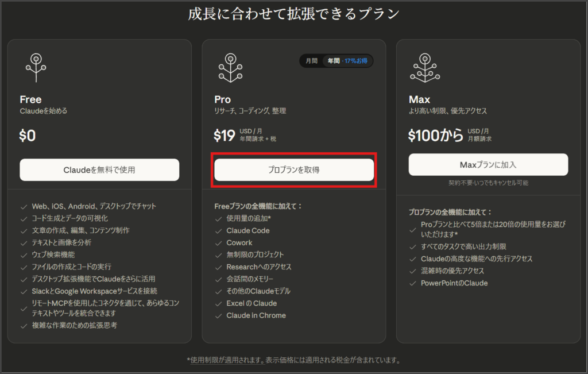Click checkmark beside Claude in Chrome
This screenshot has height=374, width=588.
coord(218,315)
